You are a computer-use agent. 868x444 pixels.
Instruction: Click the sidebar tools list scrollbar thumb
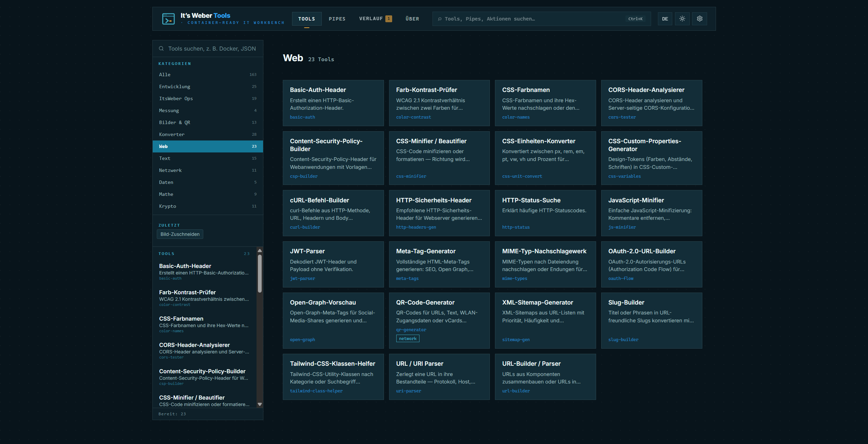pos(260,273)
